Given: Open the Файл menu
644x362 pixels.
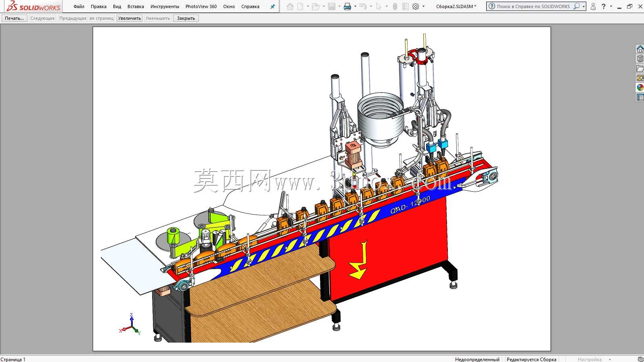Looking at the screenshot, I should pyautogui.click(x=79, y=6).
